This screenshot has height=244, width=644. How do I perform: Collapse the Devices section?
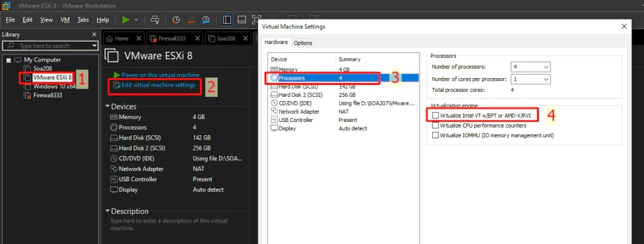108,106
